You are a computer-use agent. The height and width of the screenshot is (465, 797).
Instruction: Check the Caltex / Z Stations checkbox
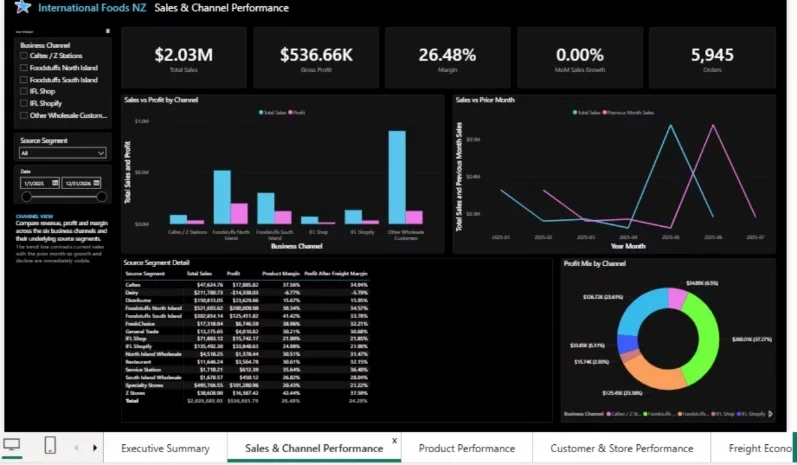23,56
